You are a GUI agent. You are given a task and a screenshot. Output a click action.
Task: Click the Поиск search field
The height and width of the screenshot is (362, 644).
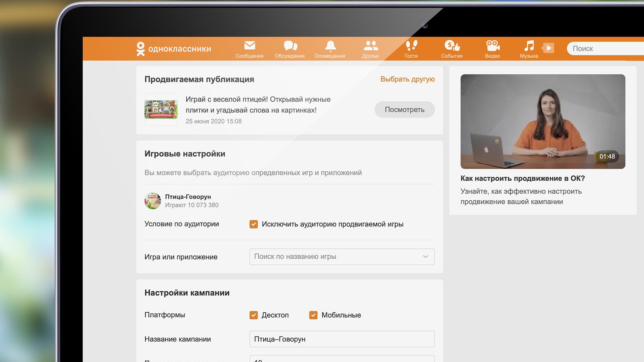click(605, 48)
